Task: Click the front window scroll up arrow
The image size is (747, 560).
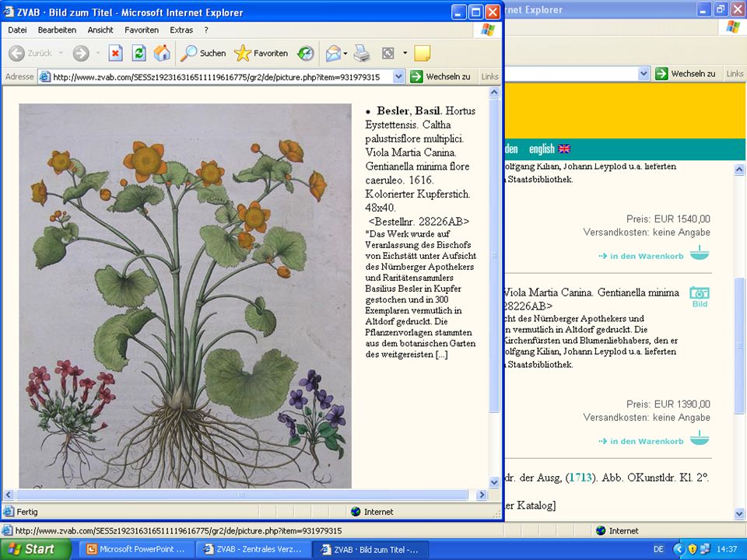Action: pos(494,93)
